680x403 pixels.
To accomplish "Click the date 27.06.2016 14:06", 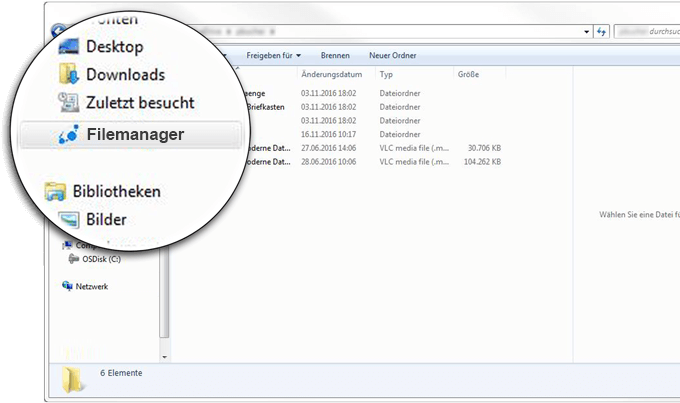I will click(328, 148).
